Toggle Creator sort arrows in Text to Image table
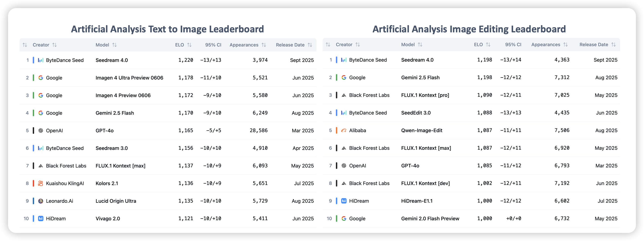Viewport: 644px width, 241px height. (x=55, y=45)
